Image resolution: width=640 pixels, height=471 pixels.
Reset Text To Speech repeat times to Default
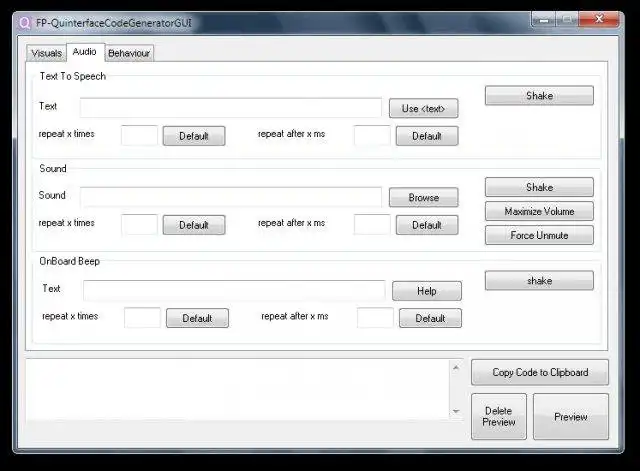[194, 136]
